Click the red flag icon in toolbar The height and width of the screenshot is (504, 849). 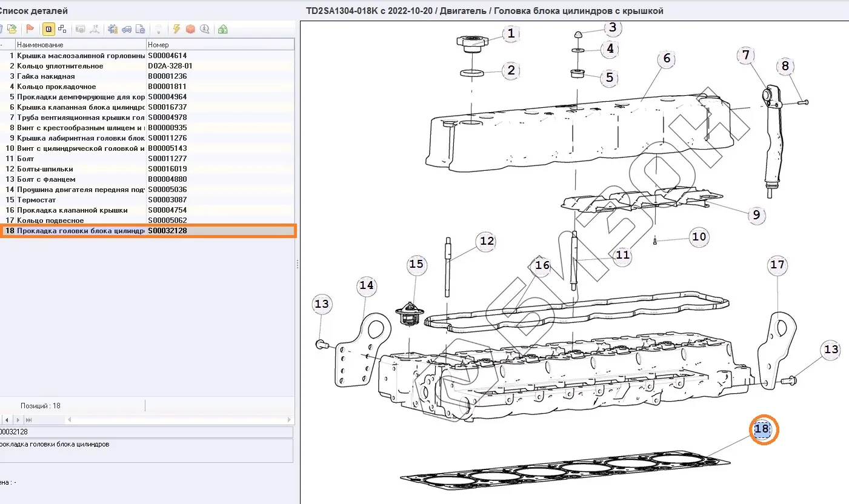[x=30, y=29]
